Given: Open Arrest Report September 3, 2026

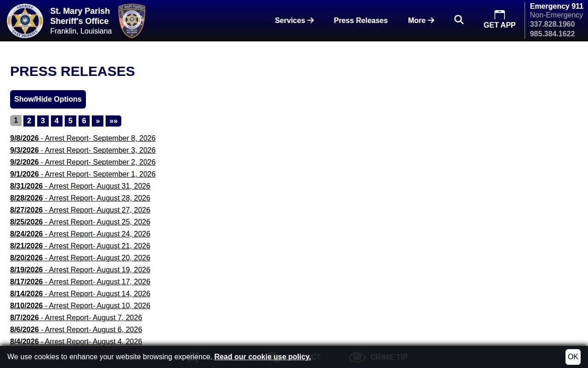Looking at the screenshot, I should pyautogui.click(x=83, y=150).
